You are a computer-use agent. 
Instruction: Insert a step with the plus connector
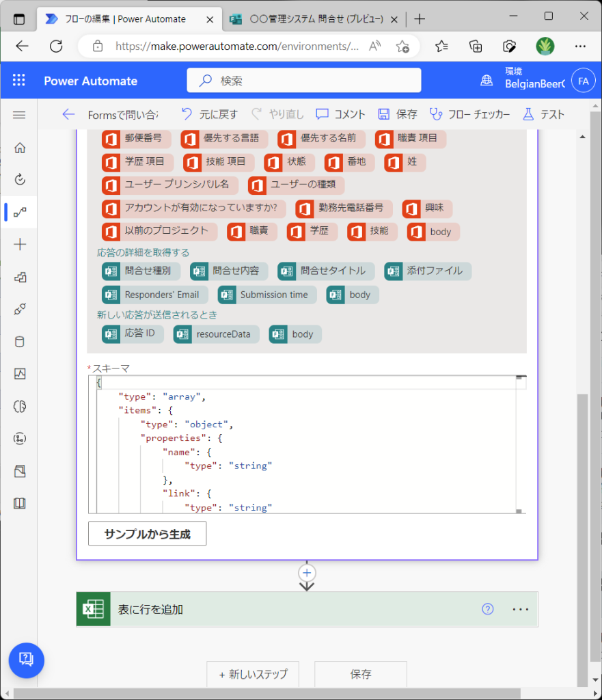pos(307,573)
